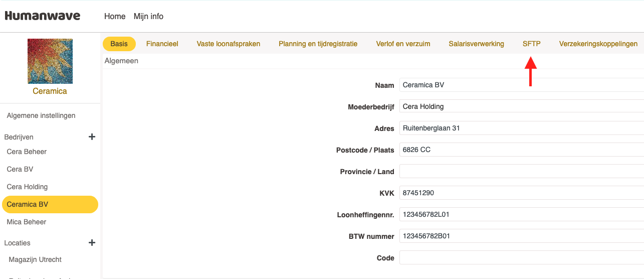The width and height of the screenshot is (644, 279).
Task: Select Cera Holding in the company list
Action: 27,187
